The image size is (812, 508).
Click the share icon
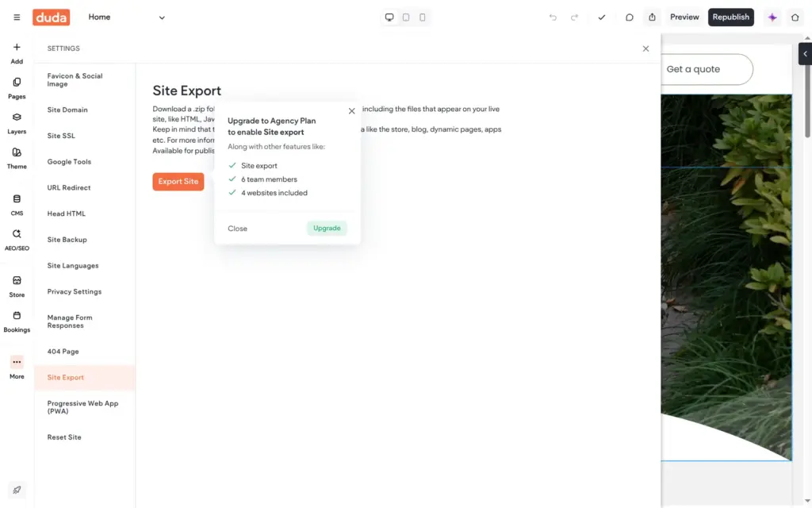(652, 17)
